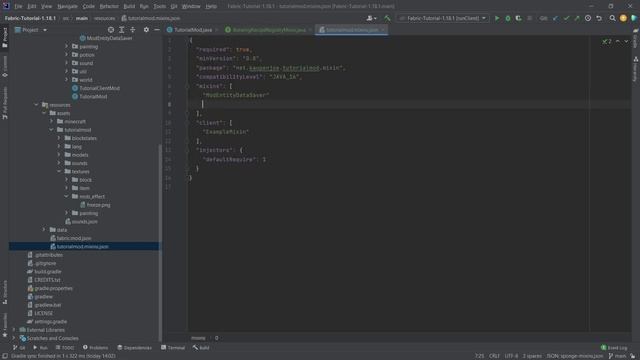Open the Git tool window button
Viewport: 640px width, 360px height.
[19, 348]
